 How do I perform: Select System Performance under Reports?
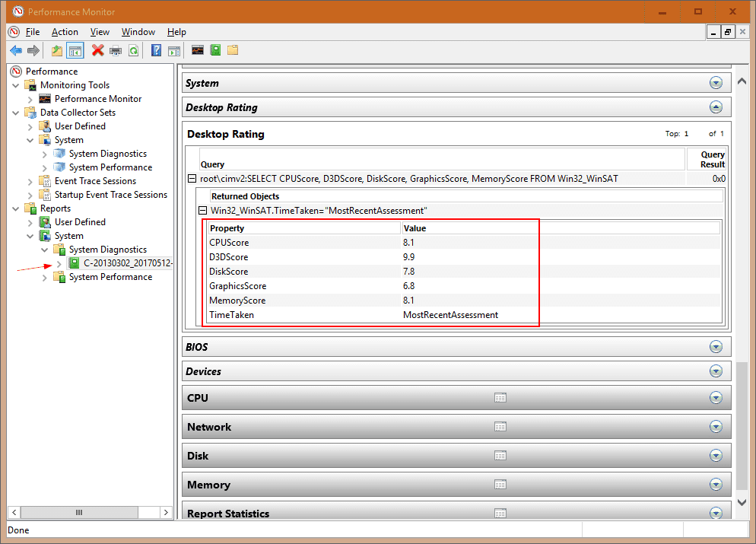point(110,277)
